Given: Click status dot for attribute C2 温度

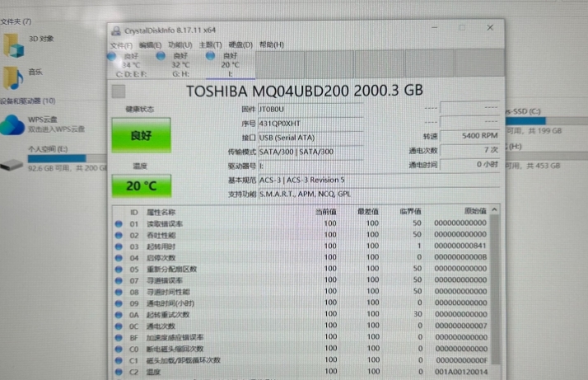Looking at the screenshot, I should click(x=119, y=372).
